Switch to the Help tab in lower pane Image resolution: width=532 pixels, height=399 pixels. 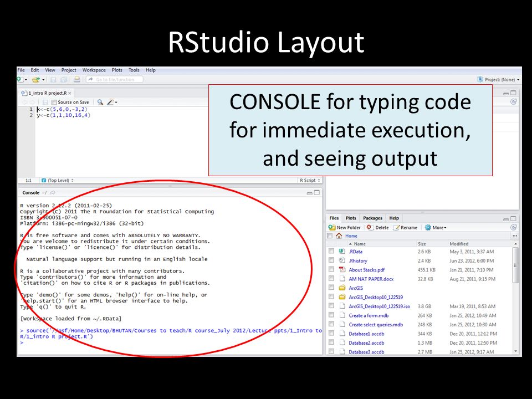[x=394, y=218]
